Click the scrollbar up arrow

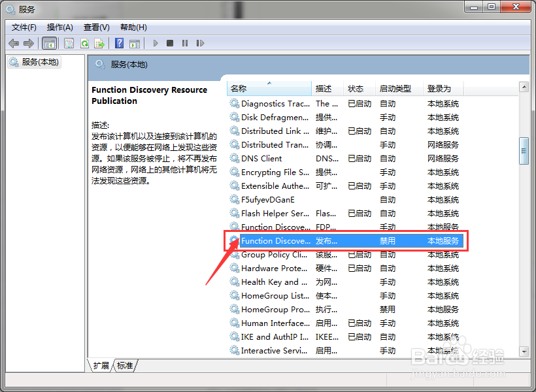point(524,87)
